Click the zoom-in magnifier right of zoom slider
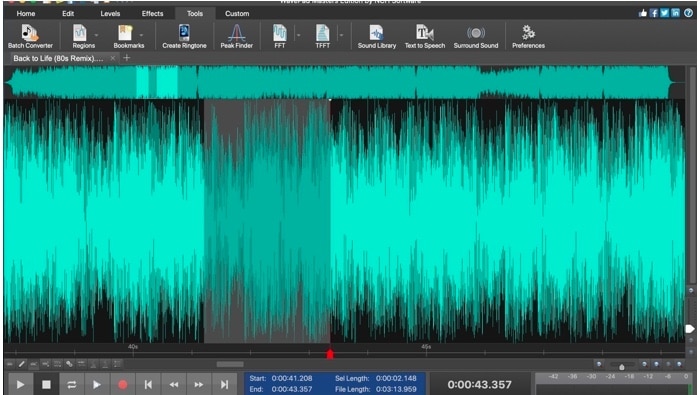Image resolution: width=700 pixels, height=395 pixels. (644, 364)
